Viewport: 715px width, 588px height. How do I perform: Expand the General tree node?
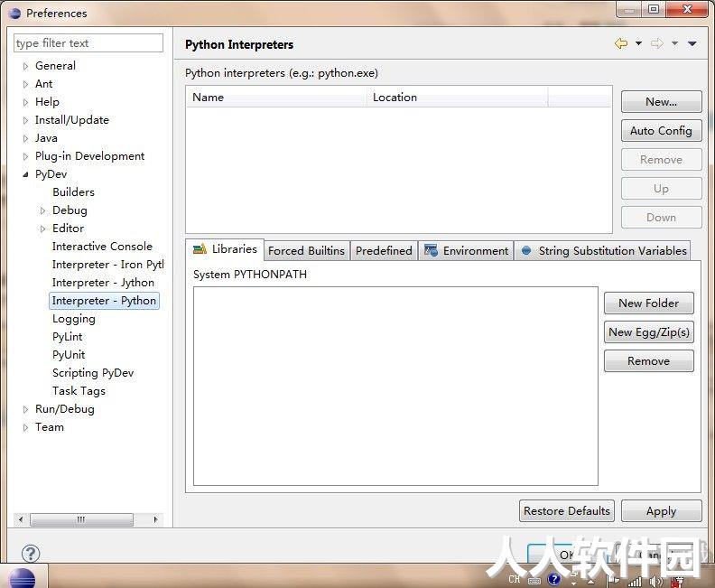(x=25, y=66)
